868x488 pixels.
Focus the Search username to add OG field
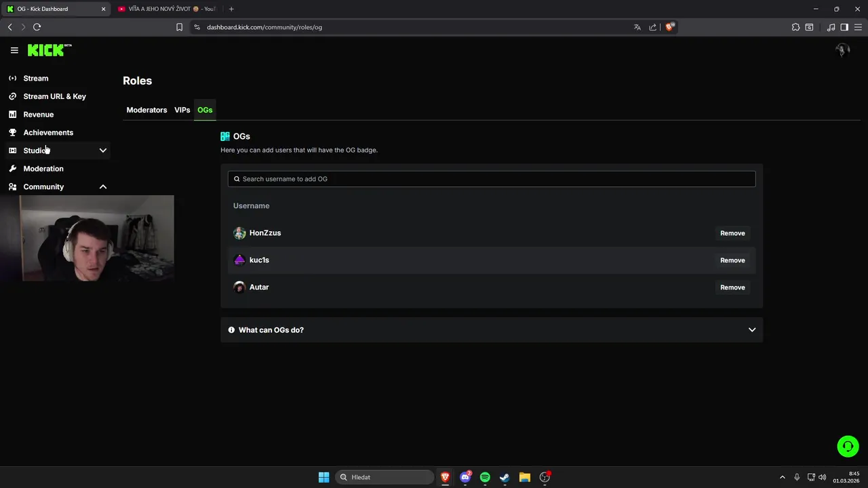click(492, 179)
